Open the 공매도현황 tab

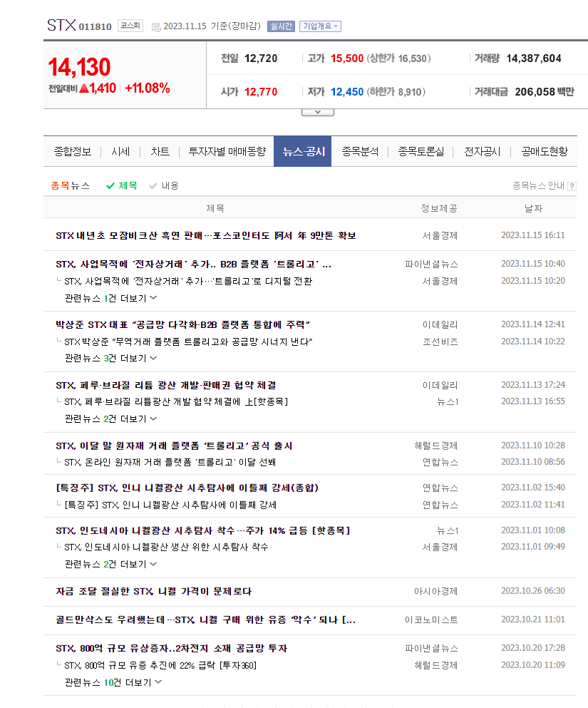coord(545,151)
